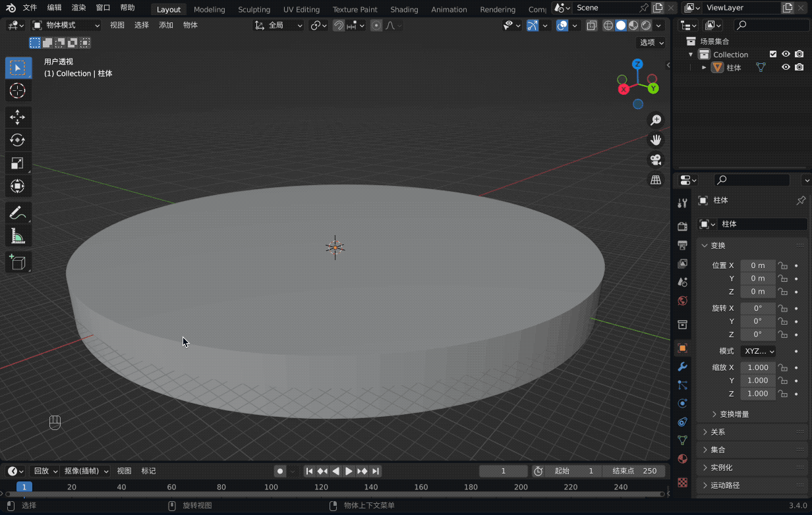Open the Object Data (mesh) properties tab
This screenshot has height=515, width=812.
click(x=683, y=440)
